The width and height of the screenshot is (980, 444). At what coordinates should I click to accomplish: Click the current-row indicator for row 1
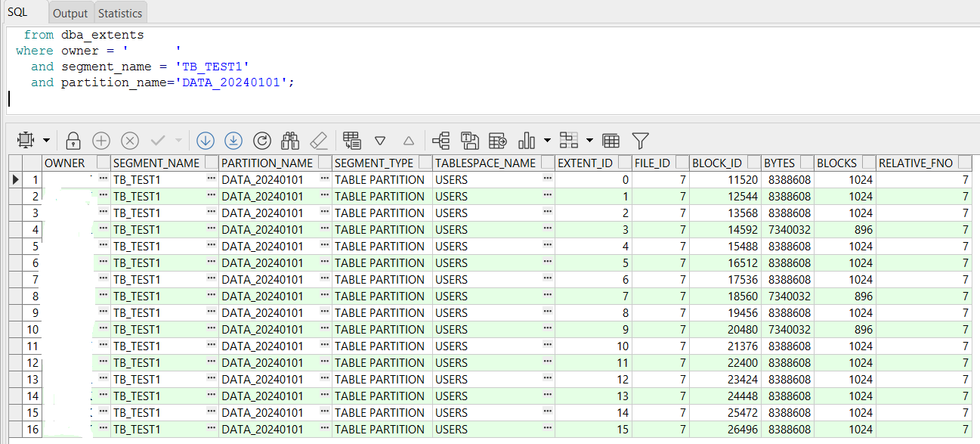16,179
